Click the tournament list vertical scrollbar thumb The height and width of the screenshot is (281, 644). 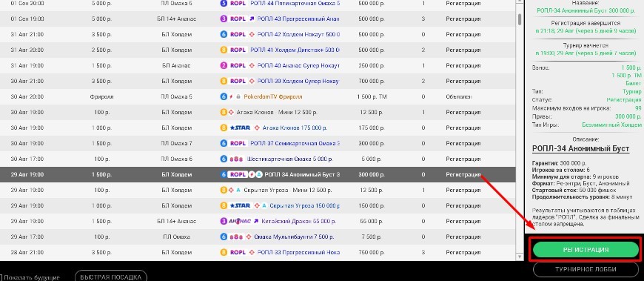[519, 19]
